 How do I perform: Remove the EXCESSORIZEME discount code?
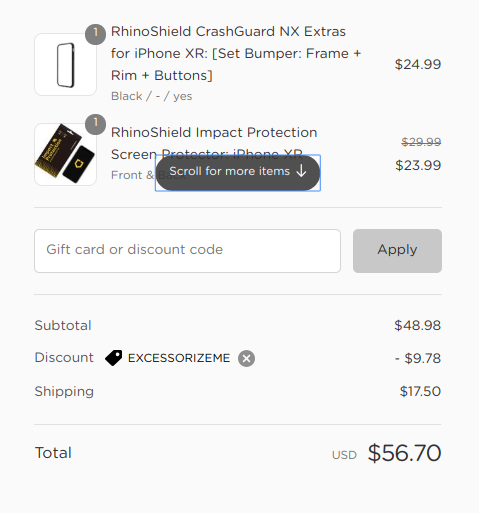point(246,359)
